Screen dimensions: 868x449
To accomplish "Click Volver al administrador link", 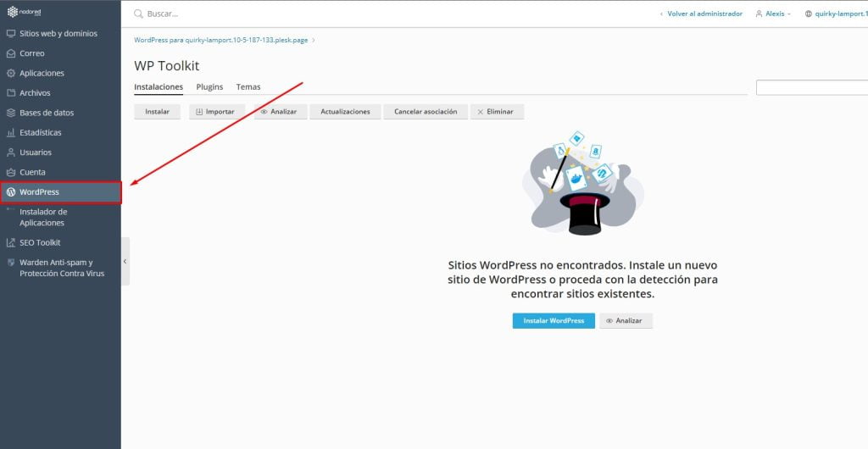I will click(x=704, y=14).
